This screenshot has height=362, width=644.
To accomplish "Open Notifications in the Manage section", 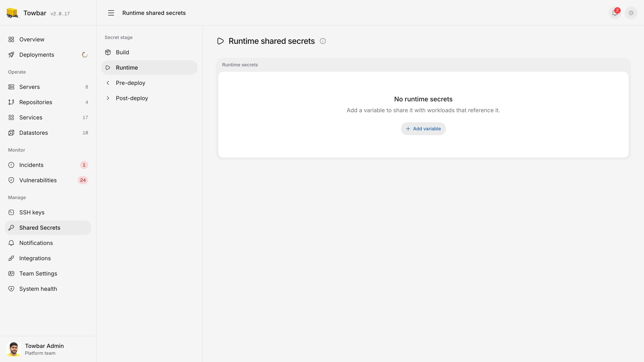I will [x=48, y=243].
